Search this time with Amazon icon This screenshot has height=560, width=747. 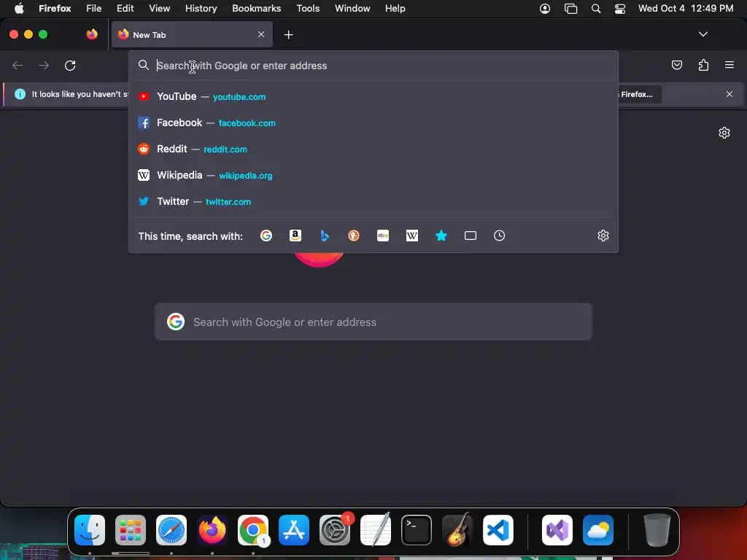point(295,236)
